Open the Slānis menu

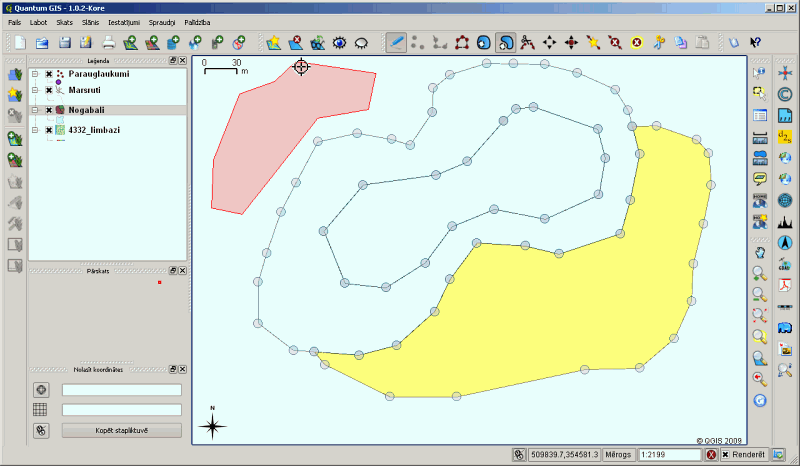pyautogui.click(x=90, y=22)
